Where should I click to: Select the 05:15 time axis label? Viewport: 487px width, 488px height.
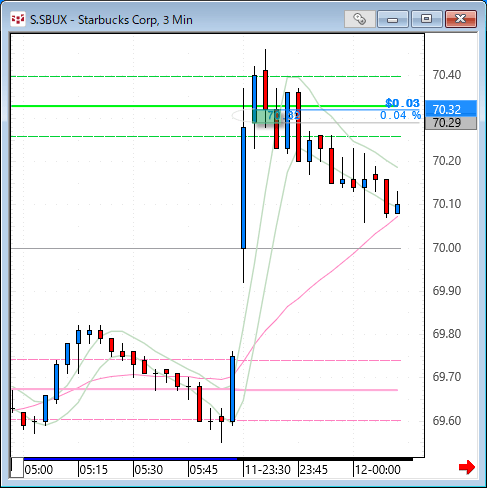click(x=93, y=470)
